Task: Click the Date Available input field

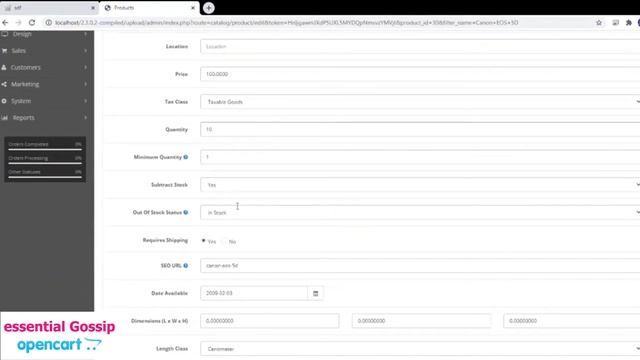Action: 254,293
